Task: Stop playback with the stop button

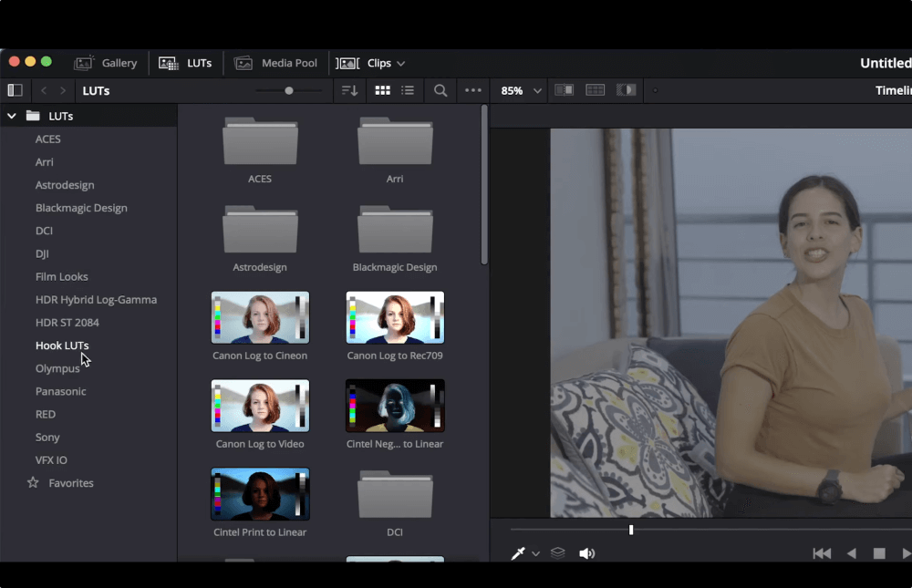Action: 879,553
